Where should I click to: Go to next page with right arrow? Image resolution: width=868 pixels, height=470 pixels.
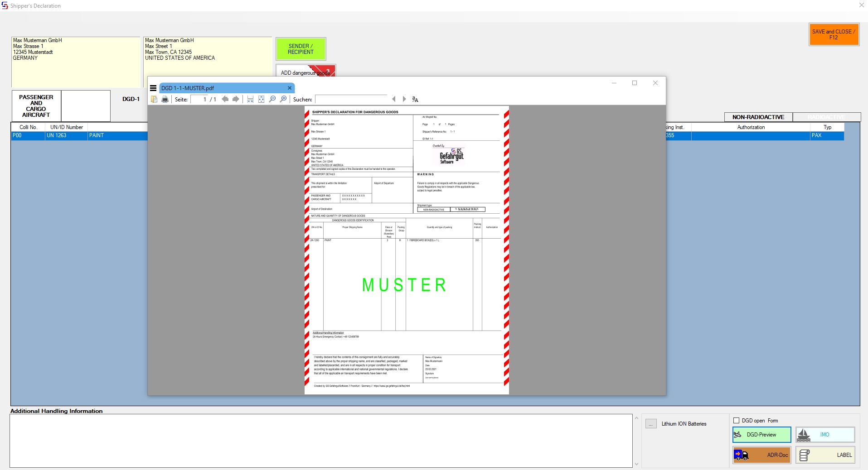[x=236, y=99]
